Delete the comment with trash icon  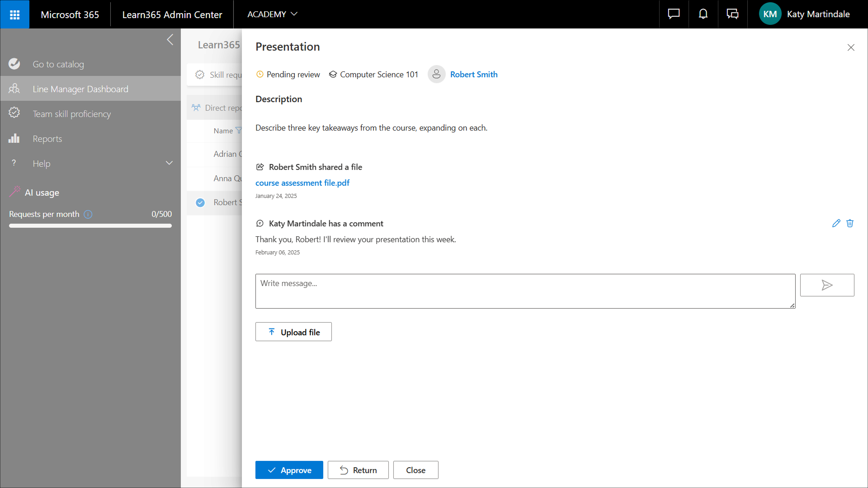point(850,223)
